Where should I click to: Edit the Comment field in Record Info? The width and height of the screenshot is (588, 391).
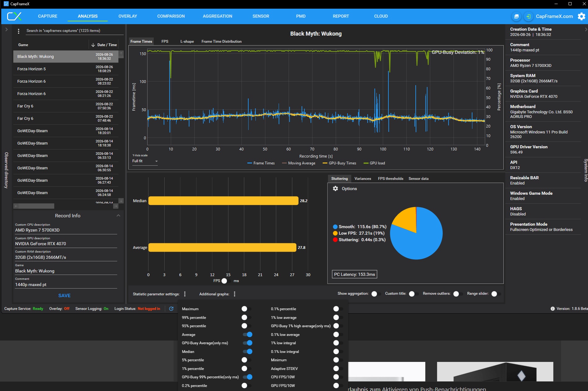coord(66,285)
